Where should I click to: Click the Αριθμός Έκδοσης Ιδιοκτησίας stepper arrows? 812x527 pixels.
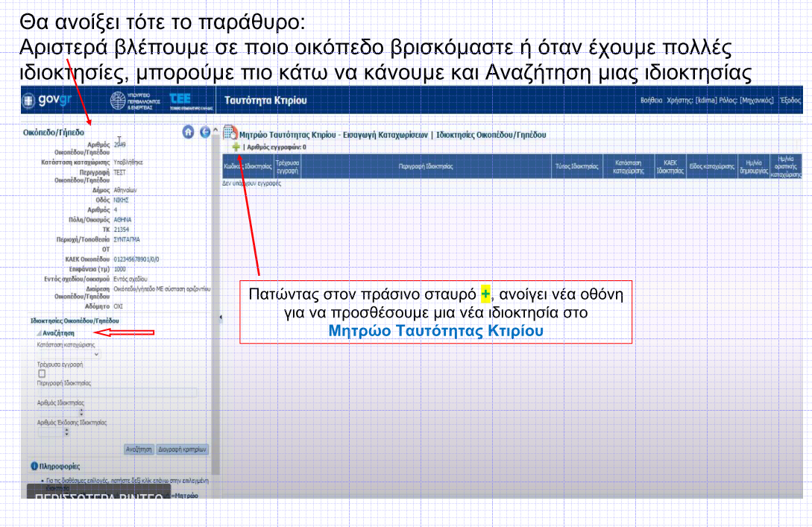coord(66,431)
